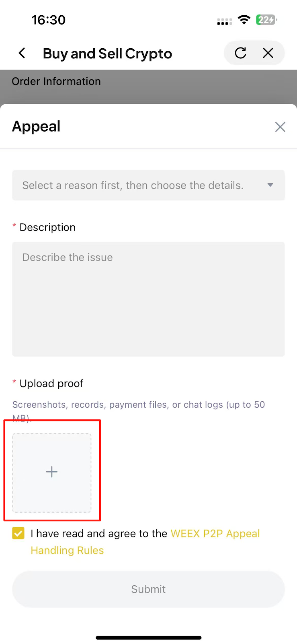Tap the battery indicator in the status bar

[x=266, y=20]
